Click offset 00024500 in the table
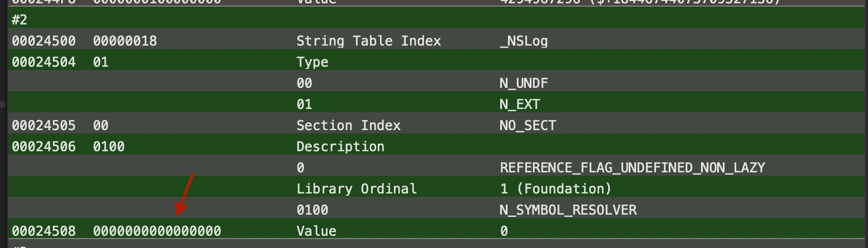868x248 pixels. coord(44,41)
